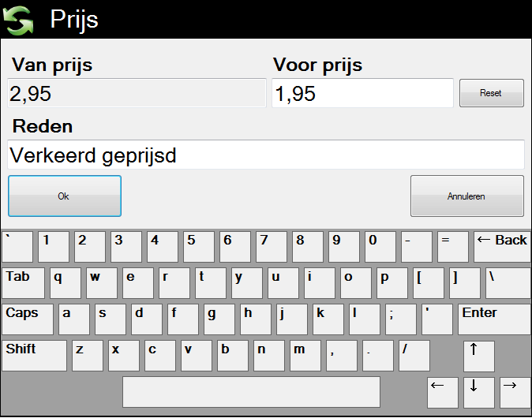Click the green refresh arrows icon

18,20
